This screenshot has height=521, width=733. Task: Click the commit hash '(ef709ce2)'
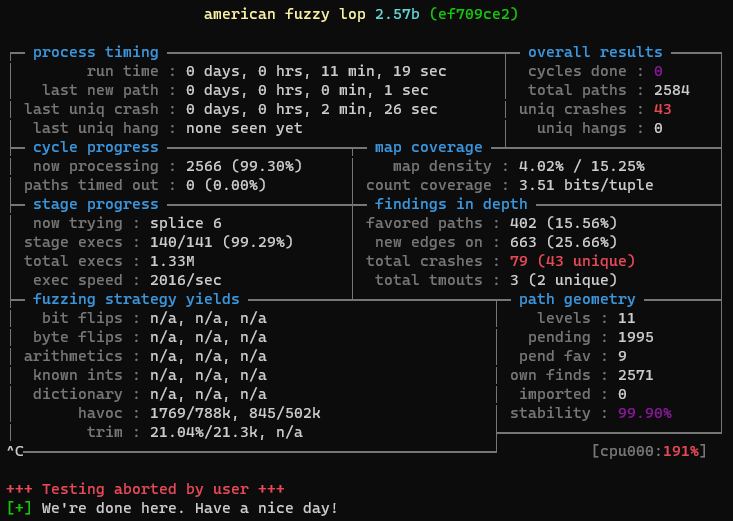click(x=474, y=14)
